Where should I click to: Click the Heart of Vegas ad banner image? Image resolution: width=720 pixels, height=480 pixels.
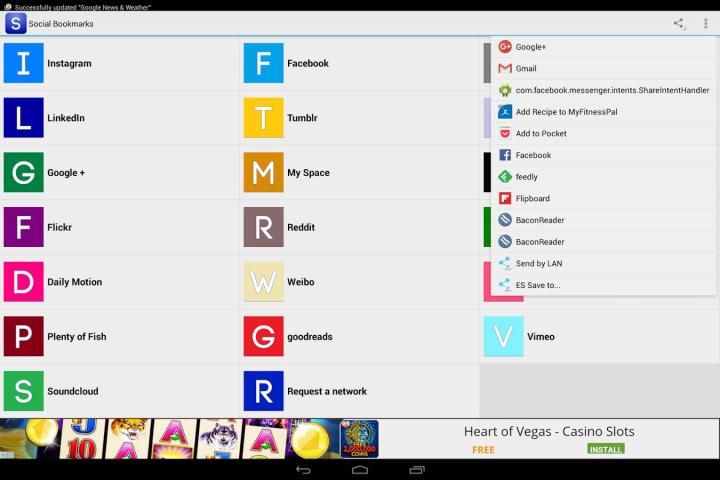tap(190, 439)
